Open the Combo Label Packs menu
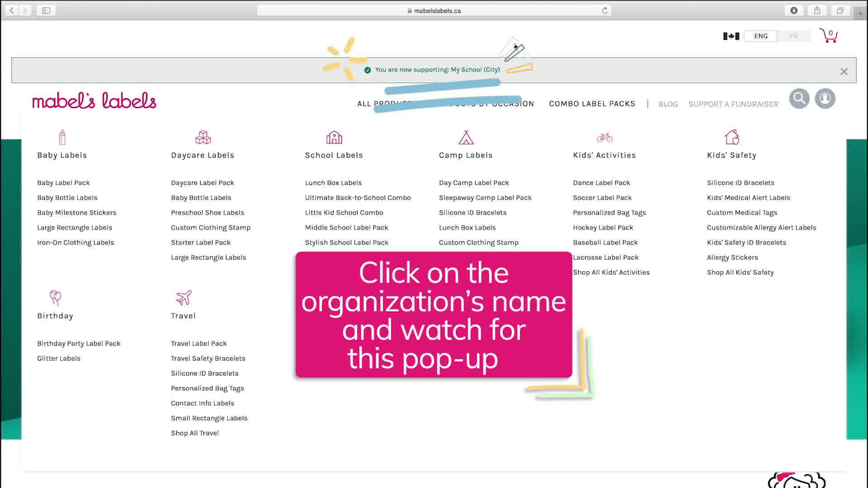 (592, 104)
